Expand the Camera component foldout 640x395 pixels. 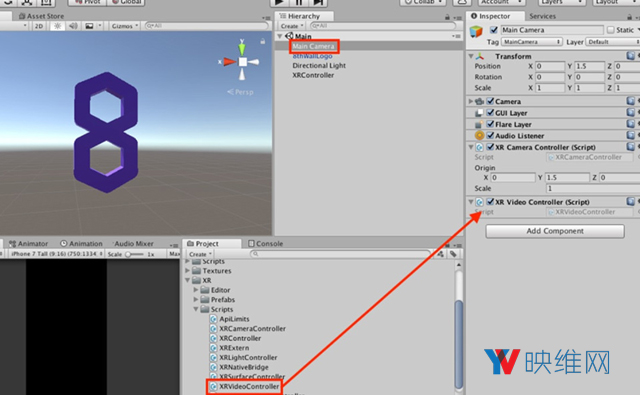click(x=471, y=101)
